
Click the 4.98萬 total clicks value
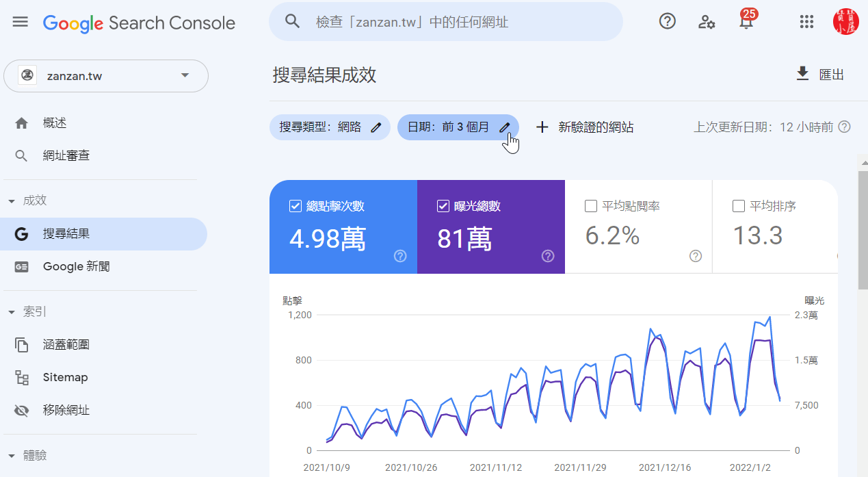coord(328,239)
